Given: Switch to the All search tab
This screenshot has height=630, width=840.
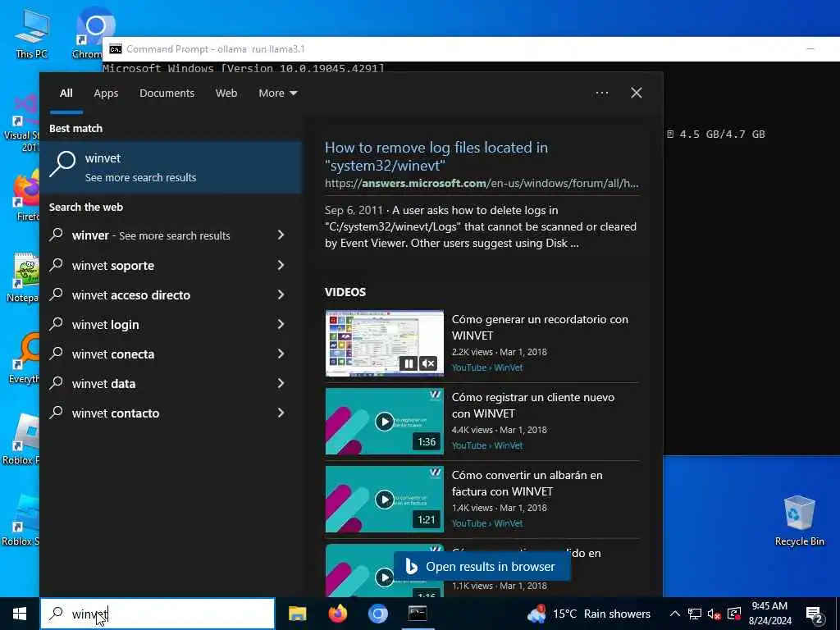Looking at the screenshot, I should coord(66,94).
